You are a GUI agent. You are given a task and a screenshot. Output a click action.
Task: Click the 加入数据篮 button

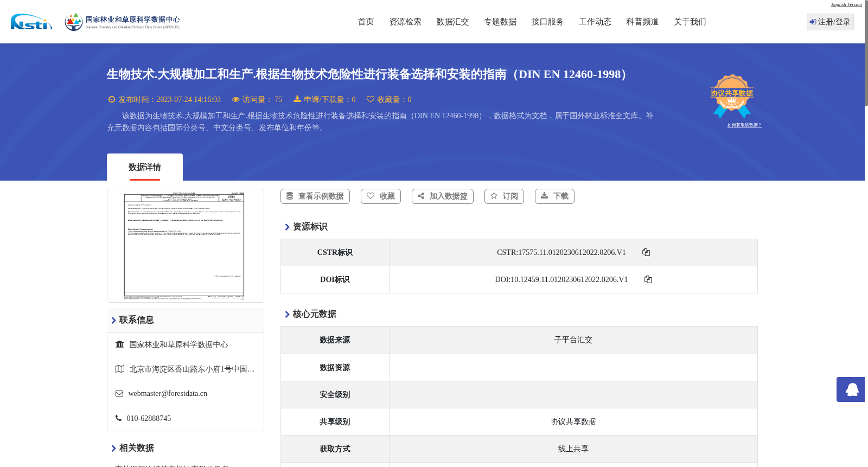[443, 196]
